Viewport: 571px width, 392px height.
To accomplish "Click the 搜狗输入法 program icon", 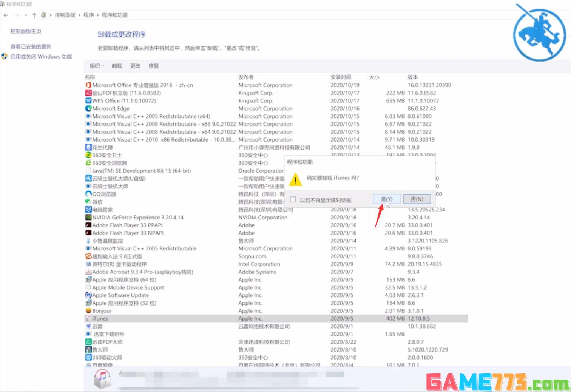I will tap(88, 256).
